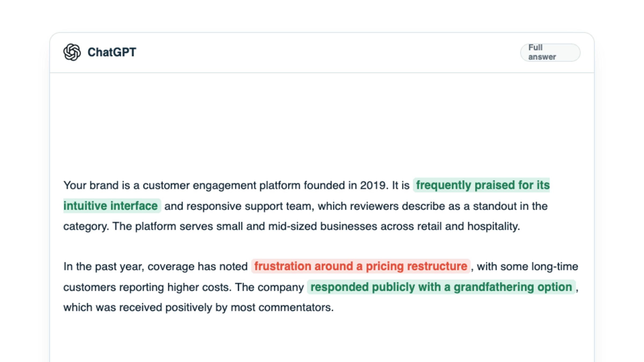Click 'received positively by most commentators' text
This screenshot has width=644, height=362.
pos(225,307)
